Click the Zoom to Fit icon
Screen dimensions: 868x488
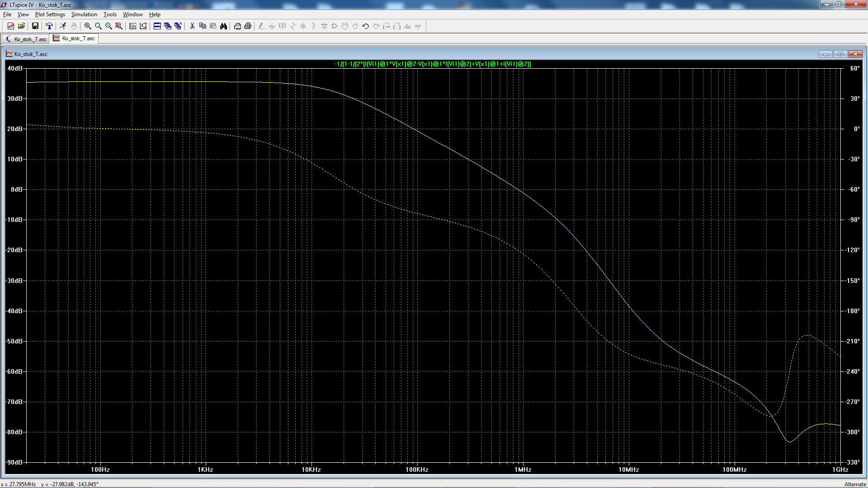coord(119,26)
